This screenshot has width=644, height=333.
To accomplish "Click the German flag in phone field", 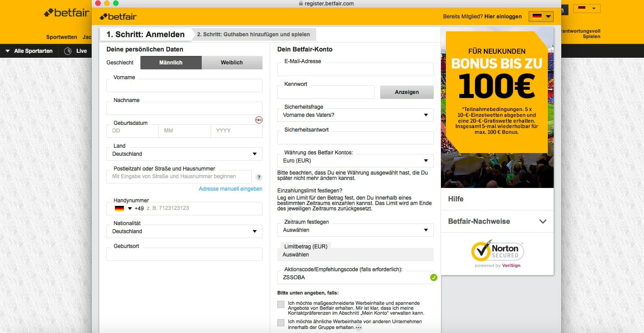I will pos(119,209).
